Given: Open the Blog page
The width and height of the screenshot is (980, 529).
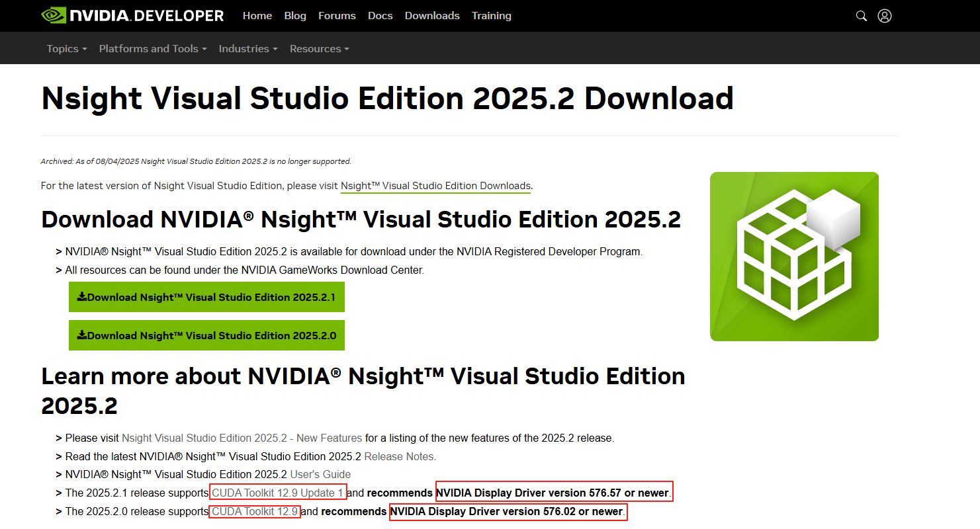Looking at the screenshot, I should click(295, 16).
